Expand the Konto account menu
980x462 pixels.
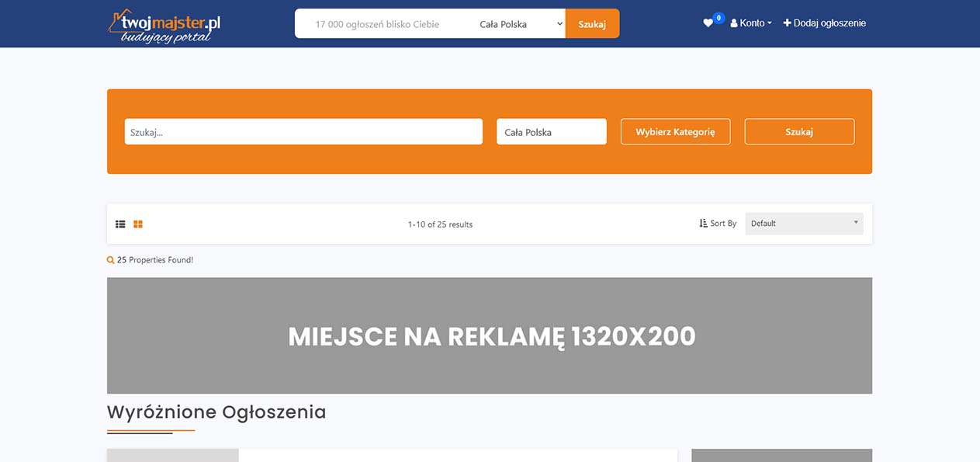(751, 23)
